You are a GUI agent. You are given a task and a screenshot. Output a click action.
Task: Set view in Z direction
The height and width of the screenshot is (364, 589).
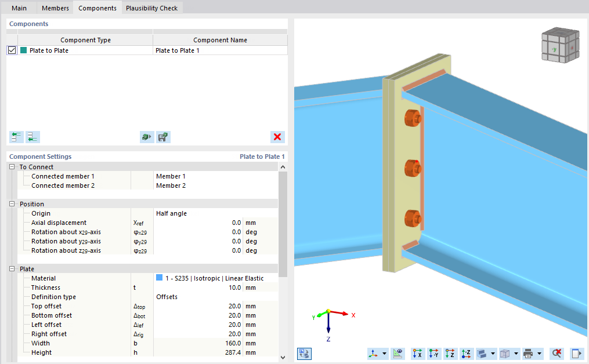(450, 353)
